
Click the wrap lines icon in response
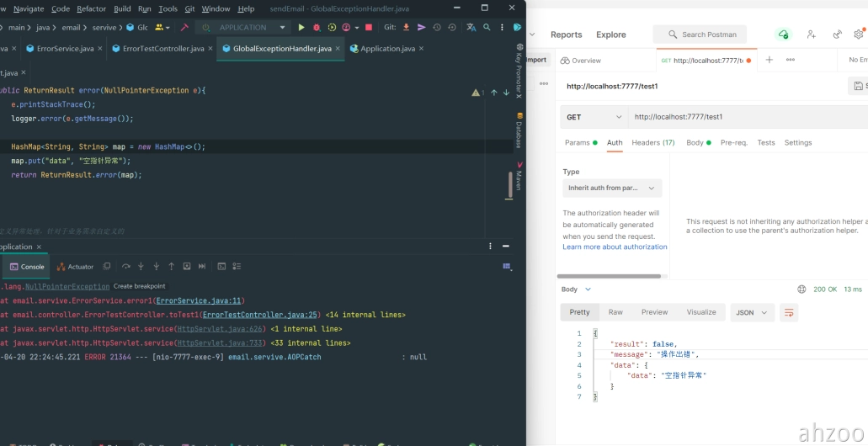tap(789, 312)
